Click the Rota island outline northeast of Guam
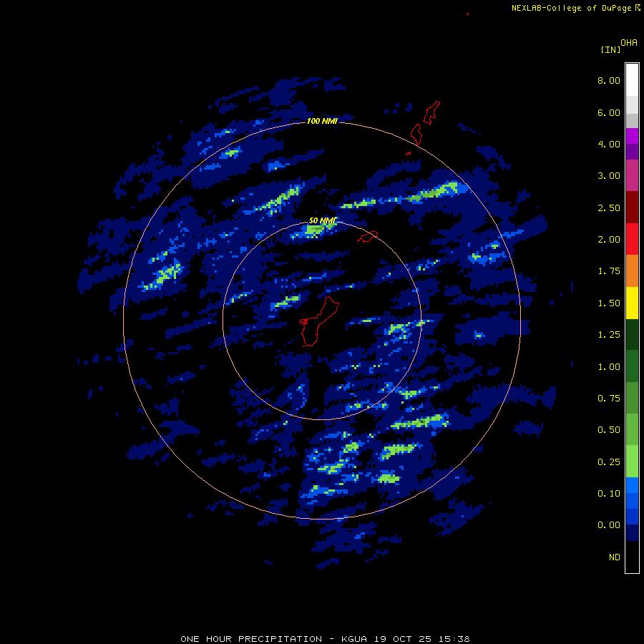The width and height of the screenshot is (644, 644). [368, 237]
